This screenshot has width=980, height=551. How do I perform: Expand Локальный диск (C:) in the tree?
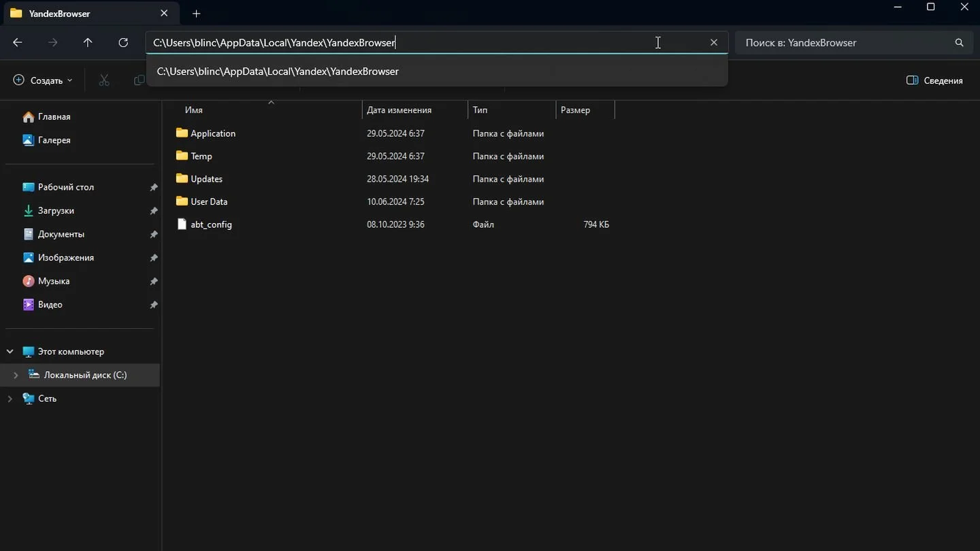pos(16,375)
